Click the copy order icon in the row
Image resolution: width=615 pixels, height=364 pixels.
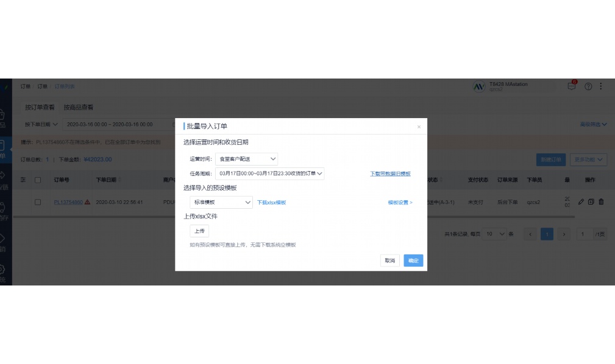pos(591,202)
